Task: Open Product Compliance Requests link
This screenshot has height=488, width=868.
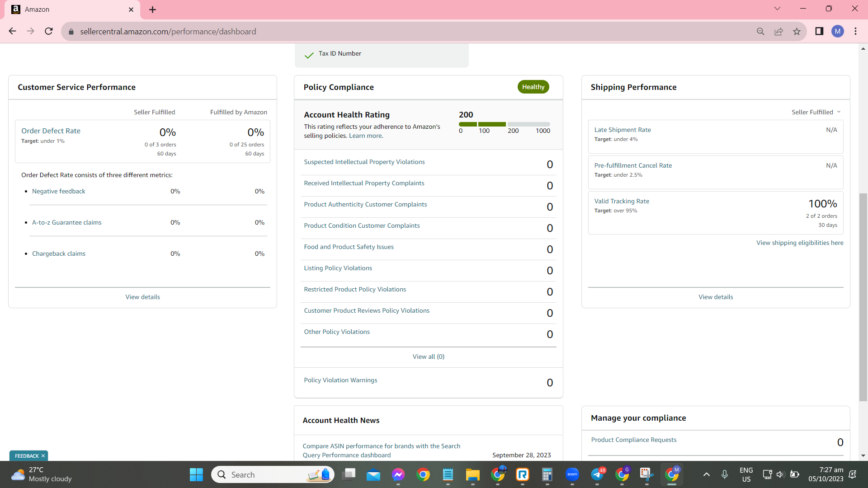Action: tap(634, 440)
